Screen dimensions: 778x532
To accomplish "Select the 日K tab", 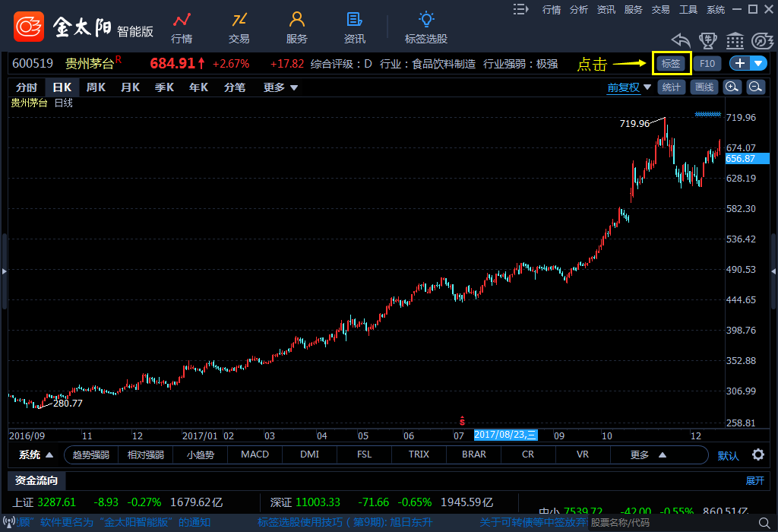I will pyautogui.click(x=62, y=87).
